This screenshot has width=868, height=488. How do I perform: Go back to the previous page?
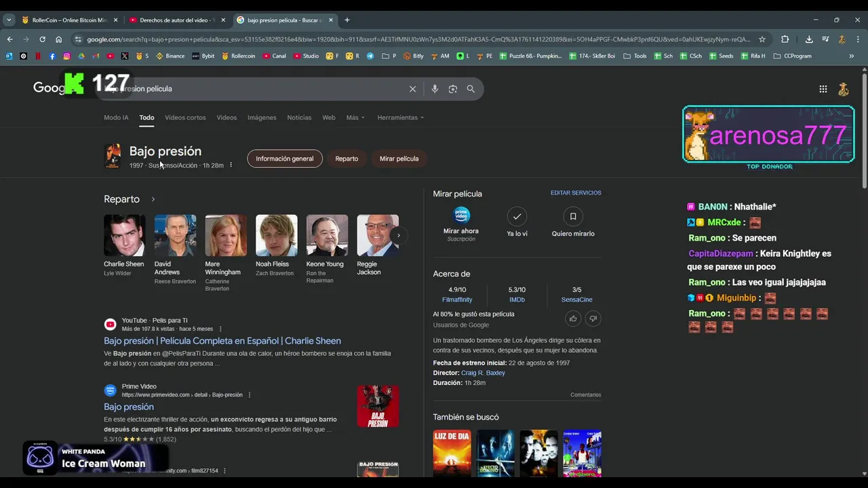point(9,39)
